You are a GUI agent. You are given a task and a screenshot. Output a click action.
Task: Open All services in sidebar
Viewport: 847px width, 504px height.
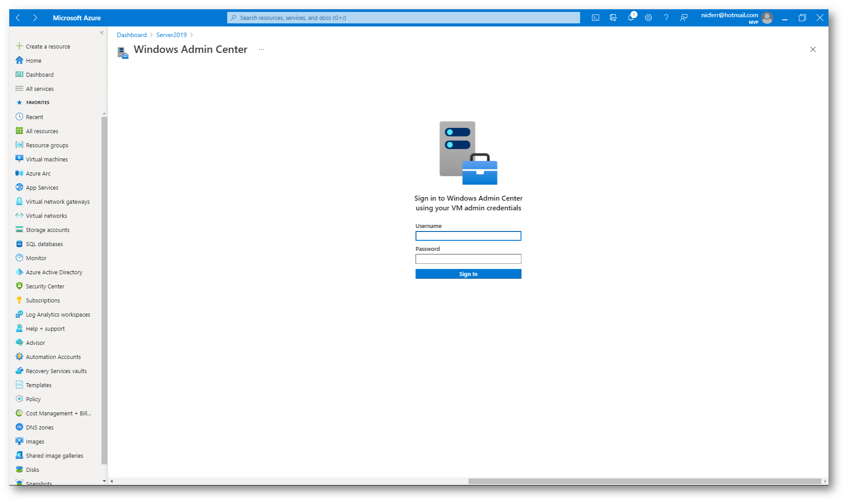pyautogui.click(x=35, y=89)
